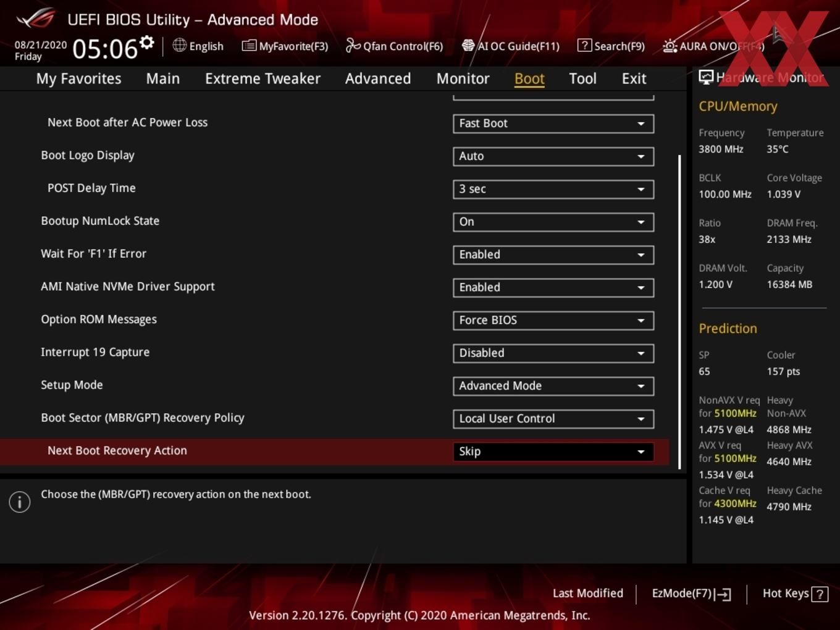Open Qfan Control(F6)
Image resolution: width=840 pixels, height=630 pixels.
pyautogui.click(x=394, y=46)
